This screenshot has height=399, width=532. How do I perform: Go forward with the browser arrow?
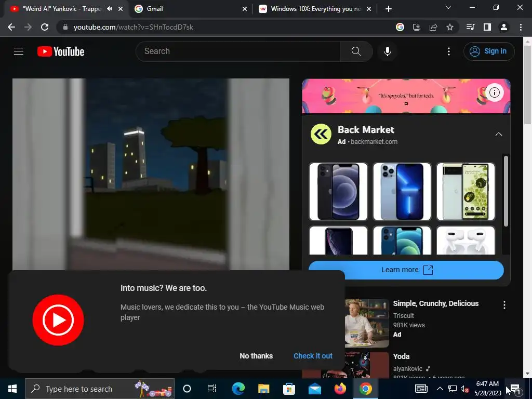[x=28, y=27]
